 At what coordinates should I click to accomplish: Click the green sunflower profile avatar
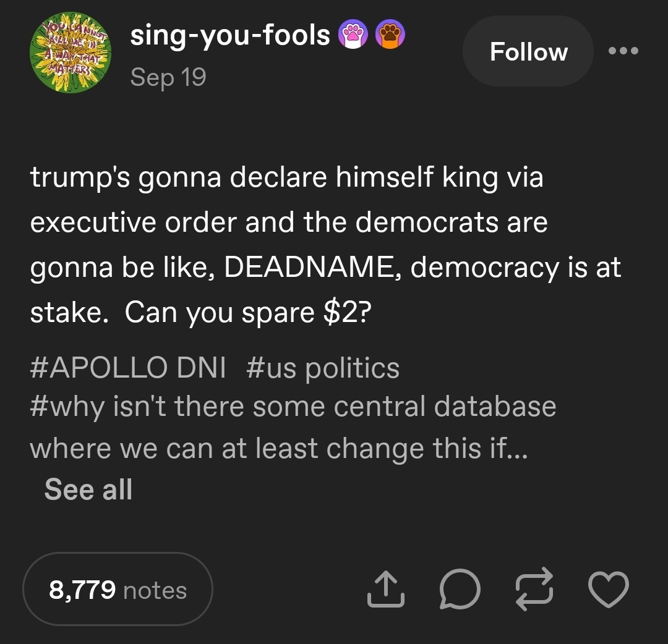click(x=67, y=54)
